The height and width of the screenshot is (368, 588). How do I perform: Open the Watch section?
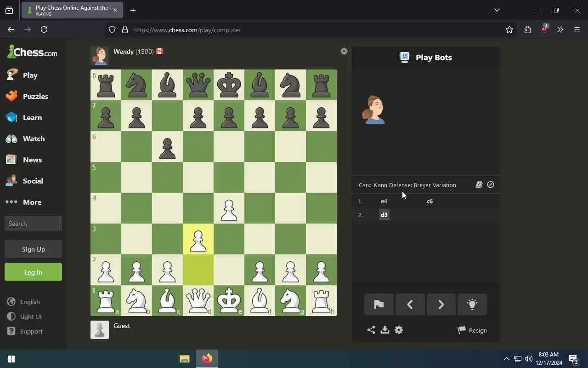point(25,138)
